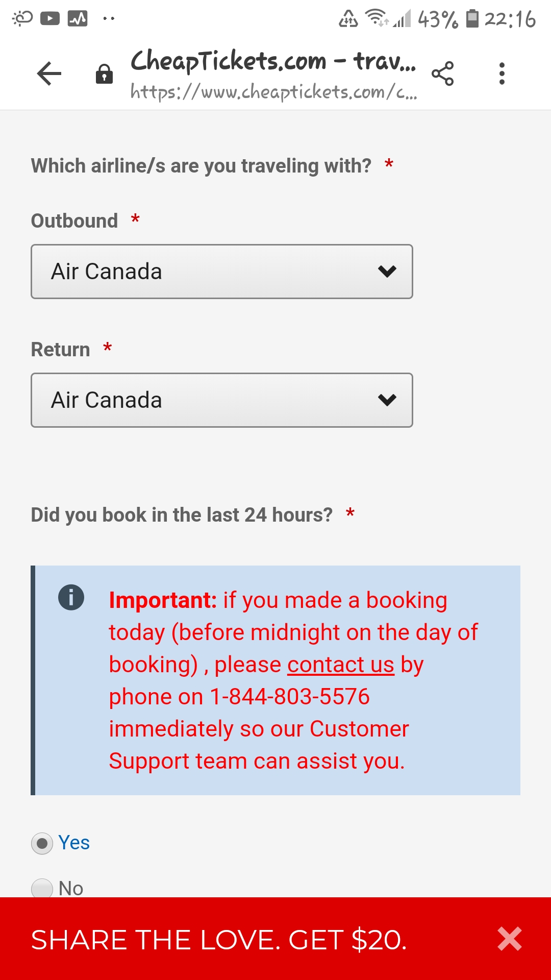The width and height of the screenshot is (551, 980).
Task: Select the No radio button
Action: (x=42, y=888)
